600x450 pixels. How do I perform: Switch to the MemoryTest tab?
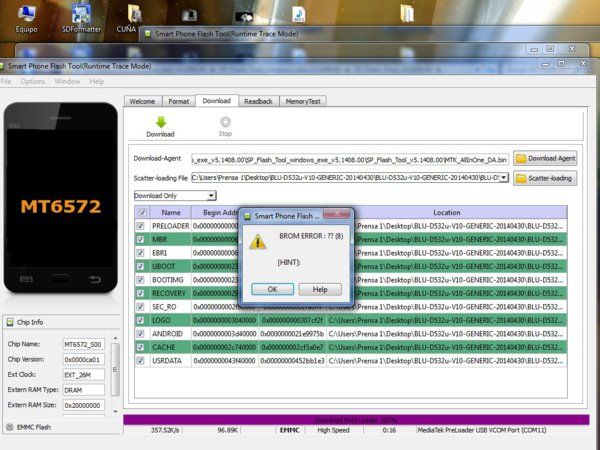303,101
